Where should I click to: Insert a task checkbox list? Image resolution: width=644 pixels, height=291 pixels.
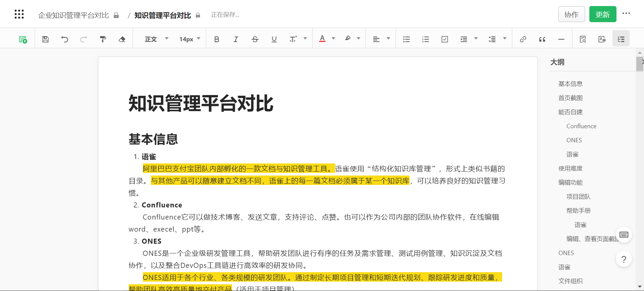click(x=445, y=39)
